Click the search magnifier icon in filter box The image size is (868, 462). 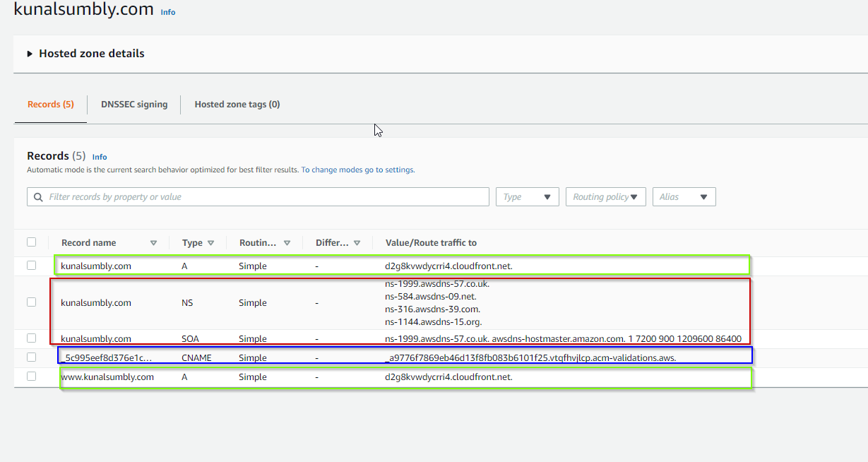pos(38,197)
